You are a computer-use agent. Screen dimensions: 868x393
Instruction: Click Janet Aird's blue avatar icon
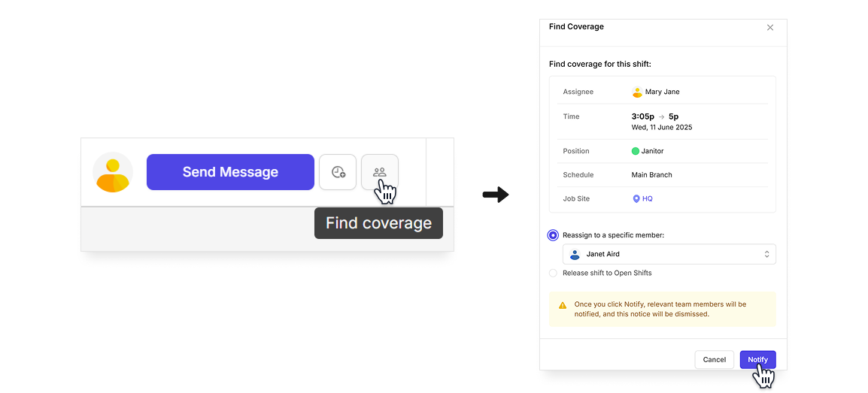coord(575,254)
